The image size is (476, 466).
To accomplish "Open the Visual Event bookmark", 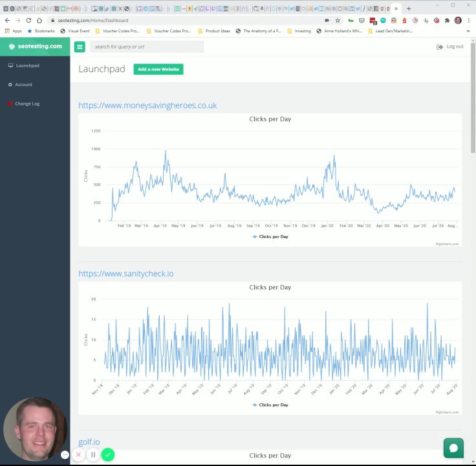I will (x=75, y=31).
